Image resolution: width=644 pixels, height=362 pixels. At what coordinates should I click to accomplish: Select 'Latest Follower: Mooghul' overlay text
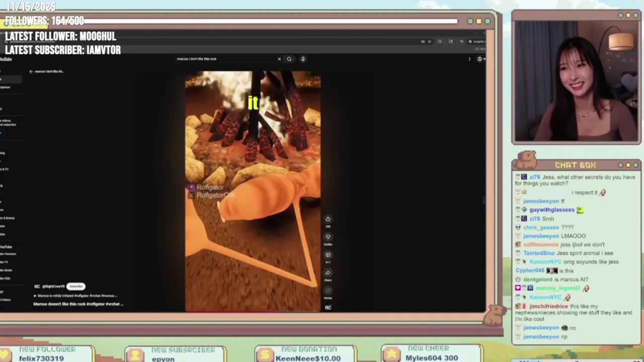tap(60, 36)
